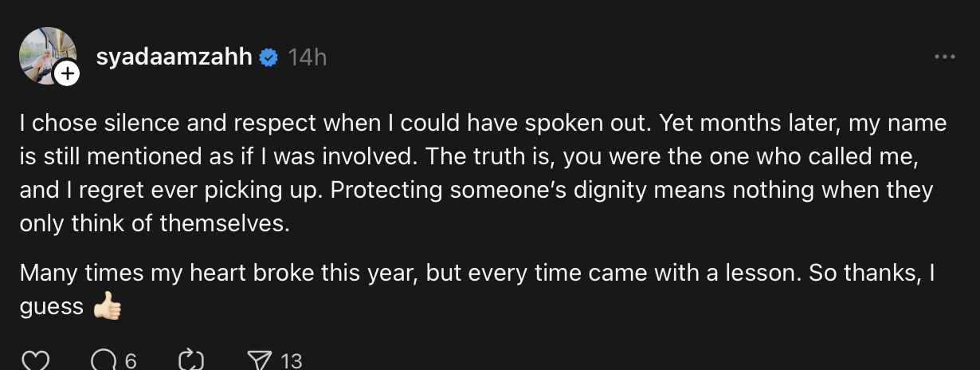The image size is (980, 370).
Task: Click the 14h timestamp
Action: click(x=307, y=57)
